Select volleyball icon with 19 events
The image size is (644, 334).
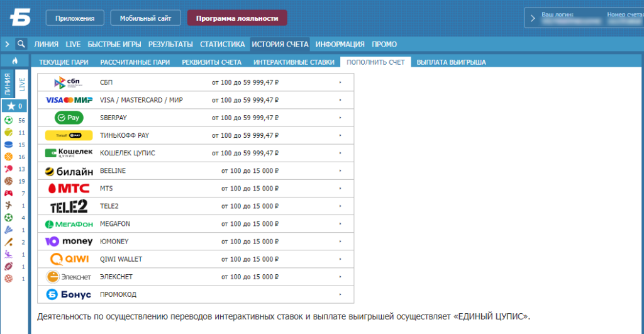tap(9, 181)
